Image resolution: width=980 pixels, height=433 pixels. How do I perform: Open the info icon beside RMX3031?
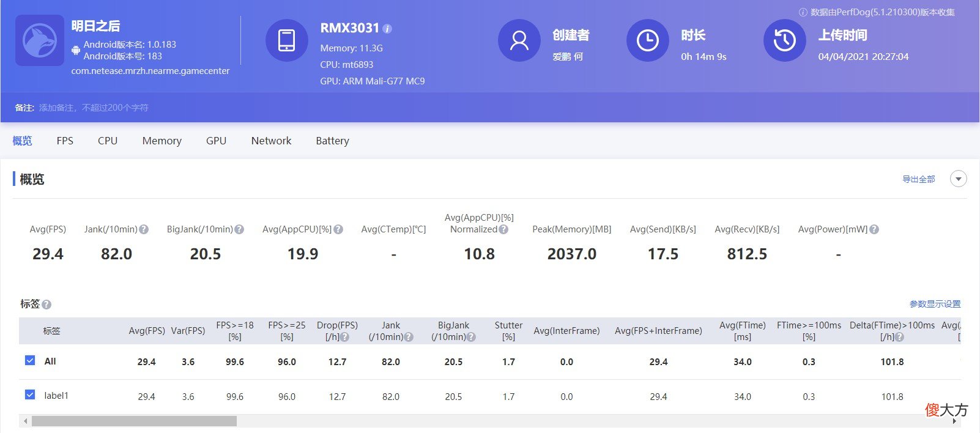(387, 29)
